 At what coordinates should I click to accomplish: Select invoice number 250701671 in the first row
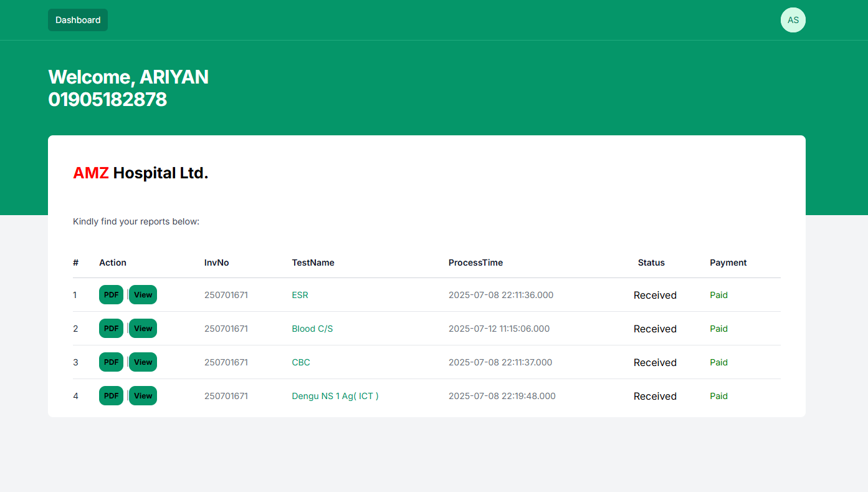coord(226,294)
